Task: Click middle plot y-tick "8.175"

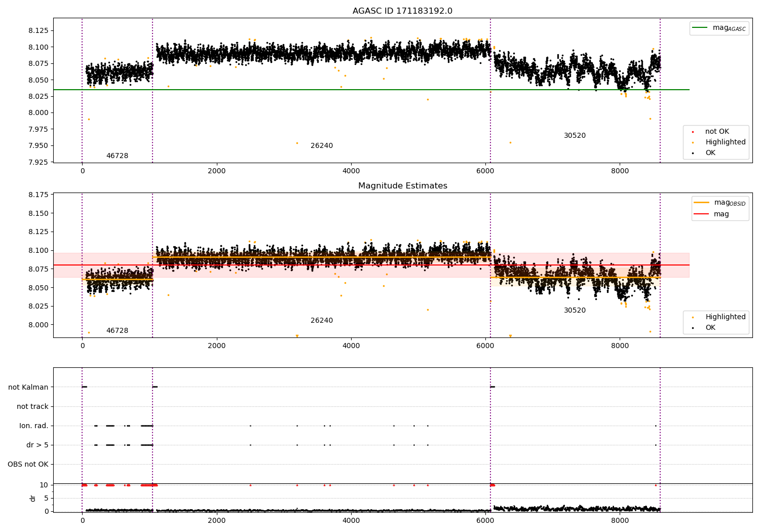Action: [x=39, y=195]
